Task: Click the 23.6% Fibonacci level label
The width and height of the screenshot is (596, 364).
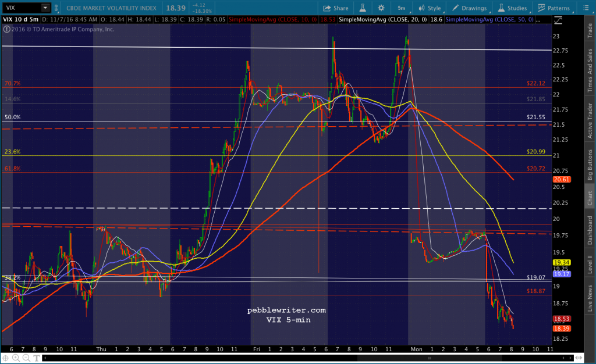Action: coord(13,151)
